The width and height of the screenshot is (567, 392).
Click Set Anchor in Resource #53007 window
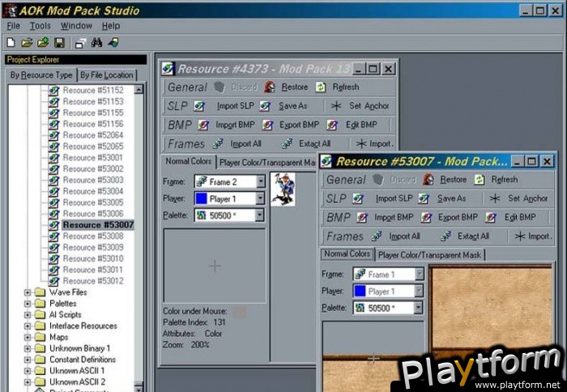point(519,198)
